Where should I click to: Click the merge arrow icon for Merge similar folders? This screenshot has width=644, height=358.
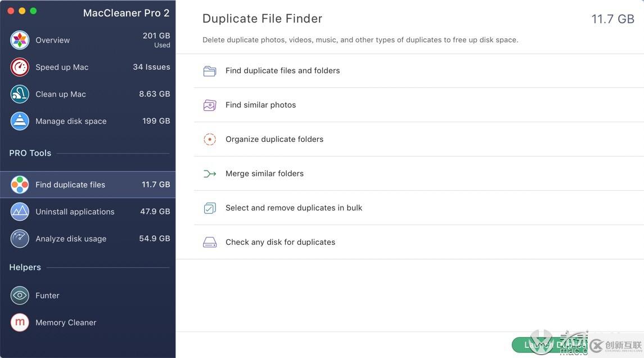[209, 173]
